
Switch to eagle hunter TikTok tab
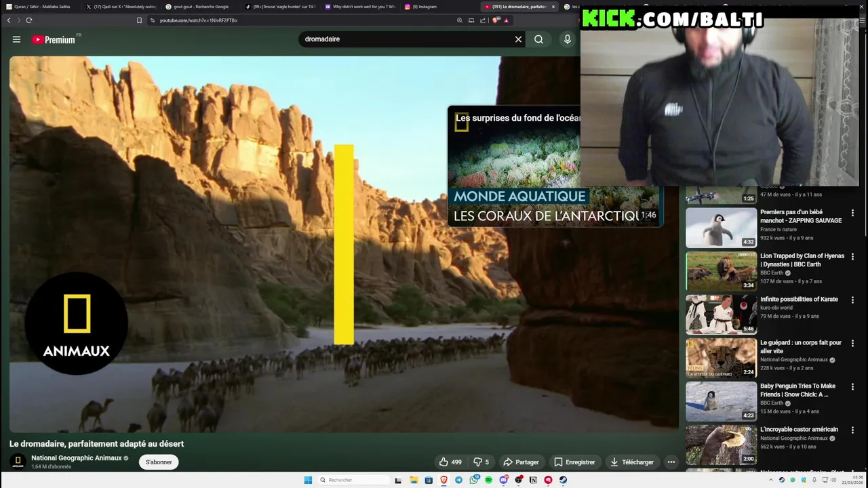tap(280, 7)
